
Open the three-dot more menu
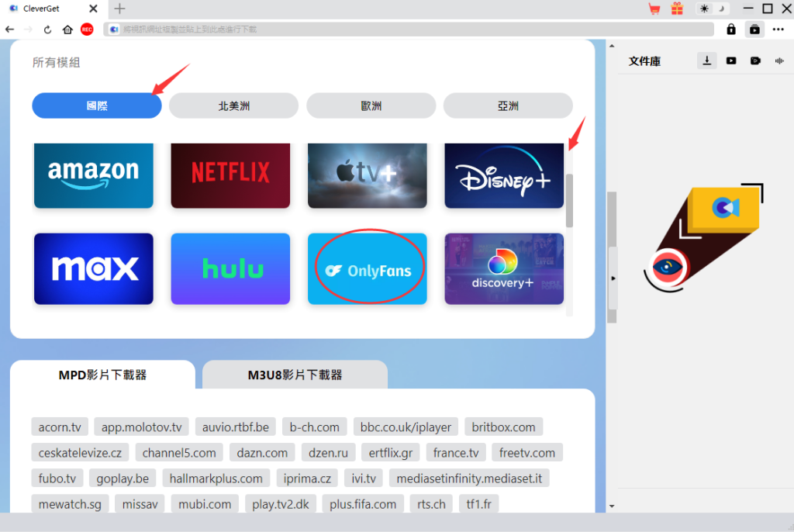pos(778,29)
